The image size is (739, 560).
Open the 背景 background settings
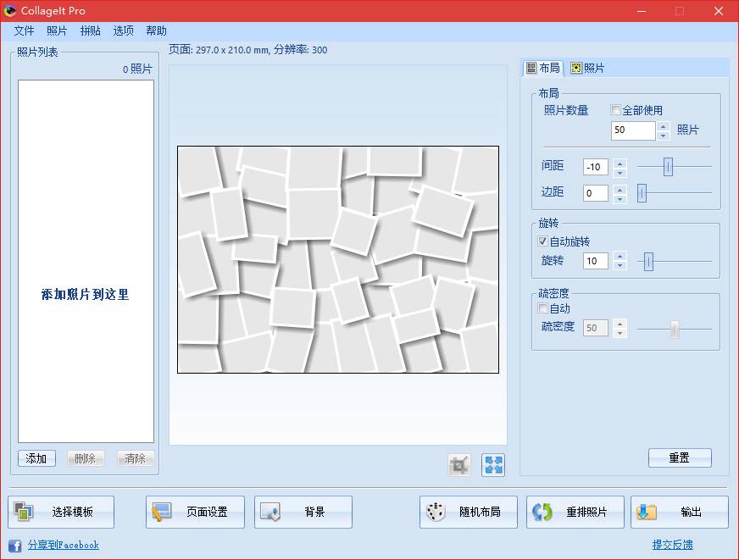click(303, 512)
